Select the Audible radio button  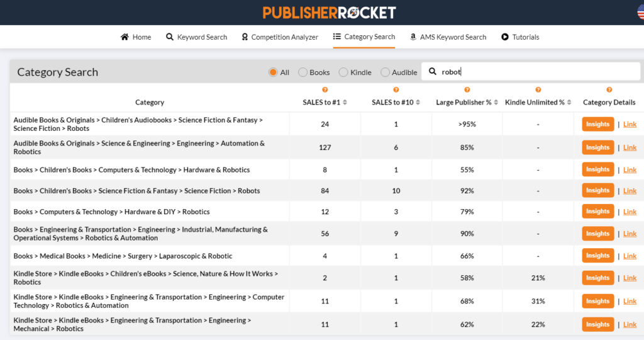385,72
